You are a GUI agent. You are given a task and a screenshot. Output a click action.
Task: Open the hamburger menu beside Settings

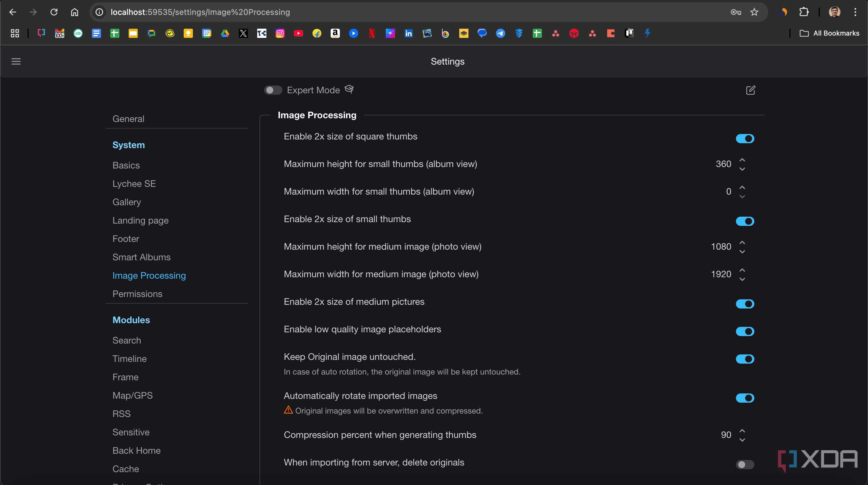[x=16, y=61]
